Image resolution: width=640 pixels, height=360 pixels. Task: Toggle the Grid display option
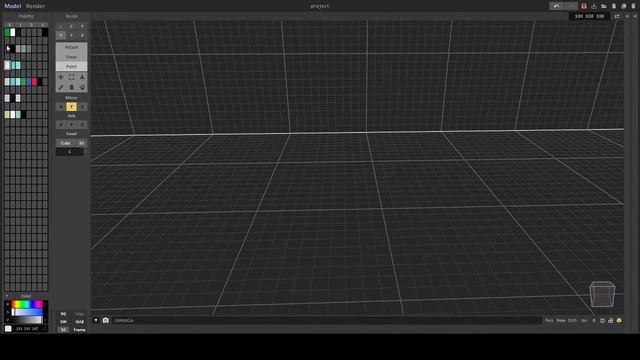(80, 322)
